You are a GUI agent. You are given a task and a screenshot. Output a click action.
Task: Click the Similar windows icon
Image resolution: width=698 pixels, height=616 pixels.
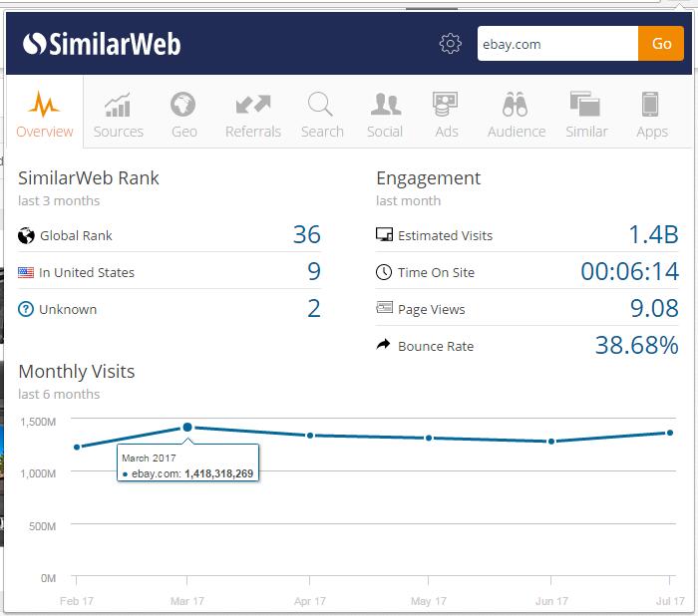(x=585, y=104)
